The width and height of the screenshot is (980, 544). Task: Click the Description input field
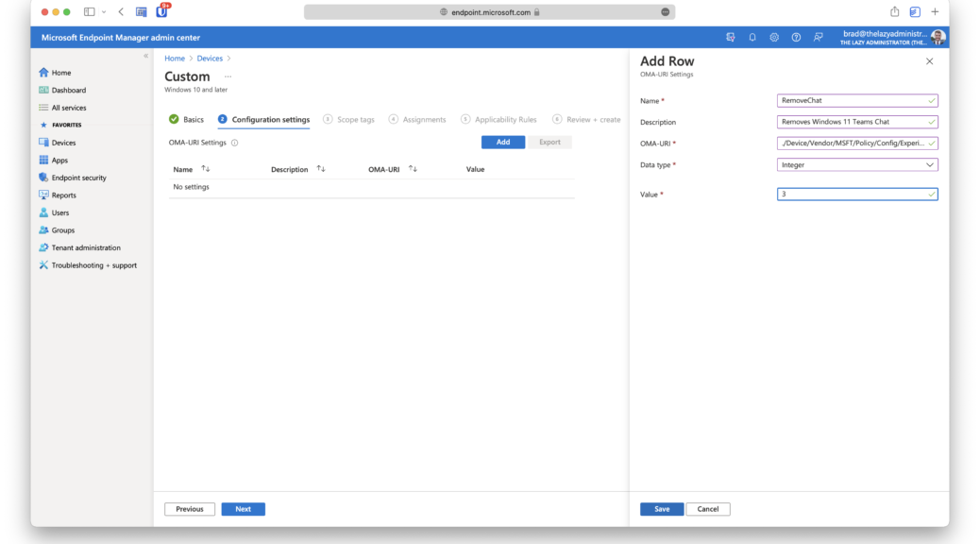(x=857, y=122)
